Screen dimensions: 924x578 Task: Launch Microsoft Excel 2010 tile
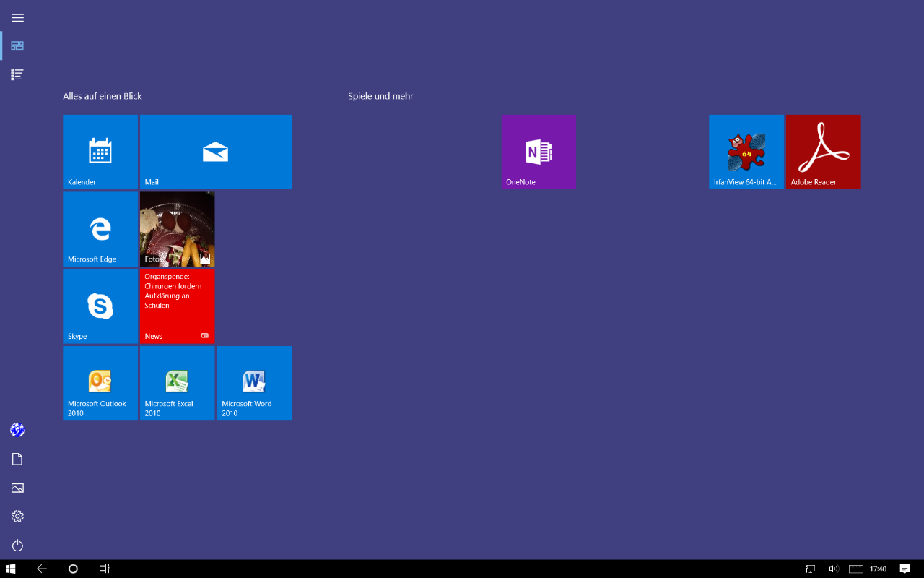point(178,383)
